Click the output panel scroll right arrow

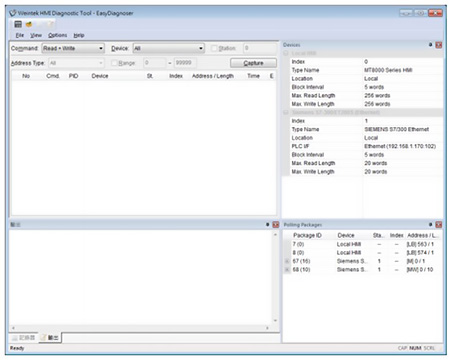(x=267, y=328)
